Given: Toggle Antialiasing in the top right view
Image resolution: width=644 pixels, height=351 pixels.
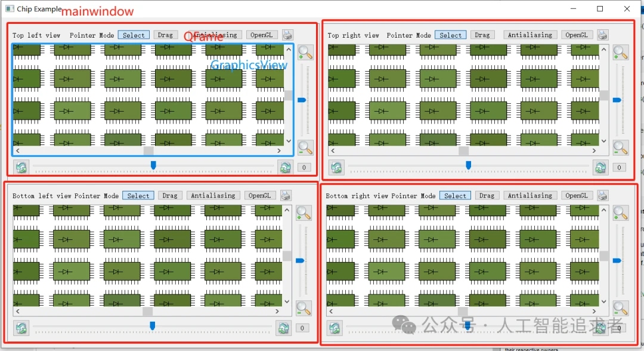Looking at the screenshot, I should [530, 35].
